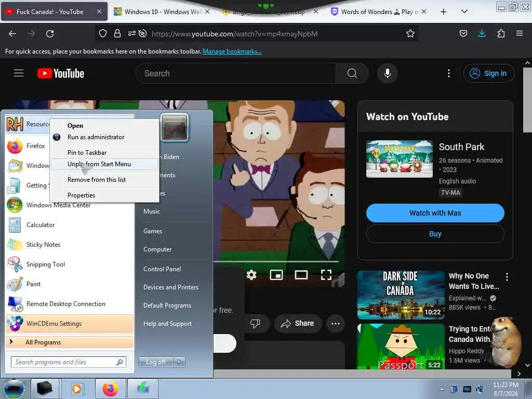
Task: Select Open in the context menu
Action: [x=104, y=126]
